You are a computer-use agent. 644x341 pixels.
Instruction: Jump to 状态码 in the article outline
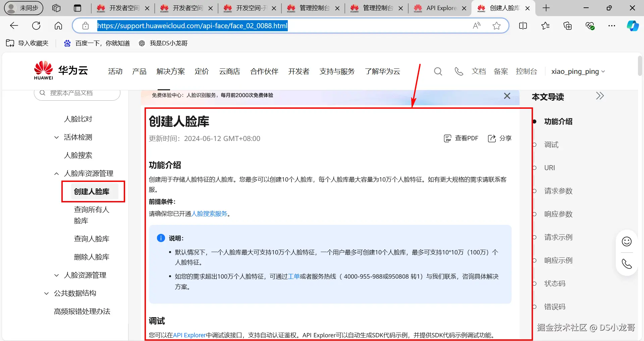[x=555, y=284]
